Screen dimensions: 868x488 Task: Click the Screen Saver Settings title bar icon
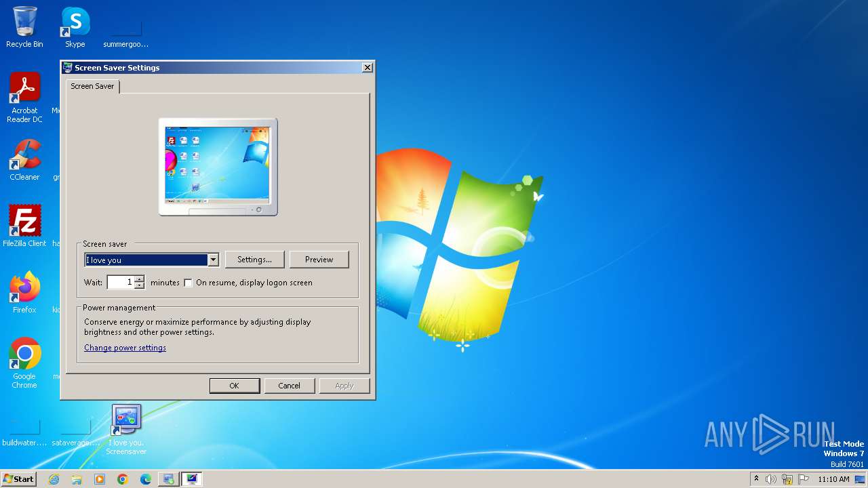pos(68,68)
